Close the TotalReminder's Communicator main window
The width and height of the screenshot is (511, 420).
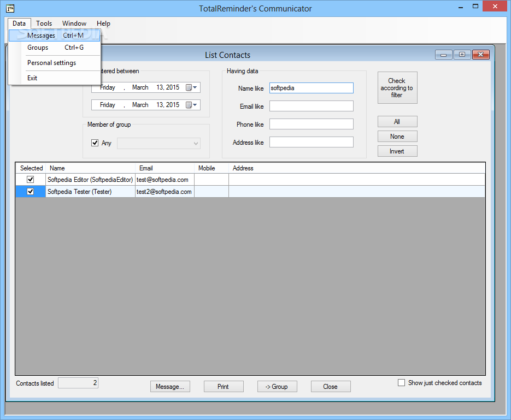coord(495,7)
